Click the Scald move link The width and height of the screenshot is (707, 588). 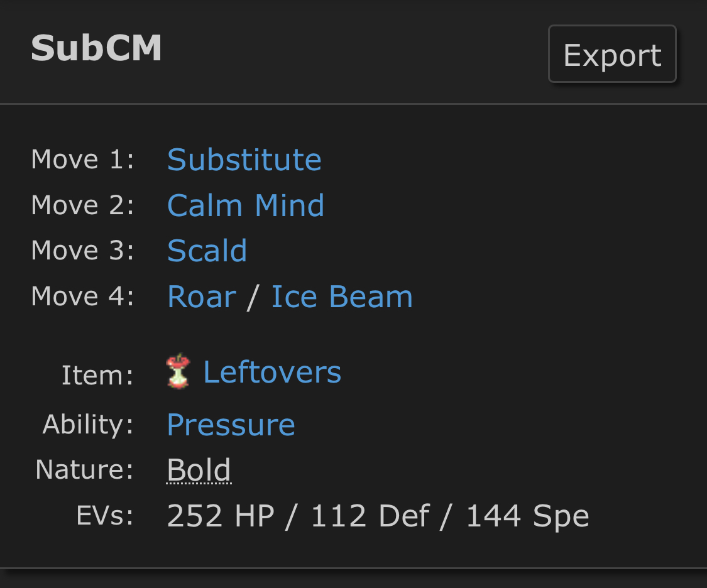(207, 251)
